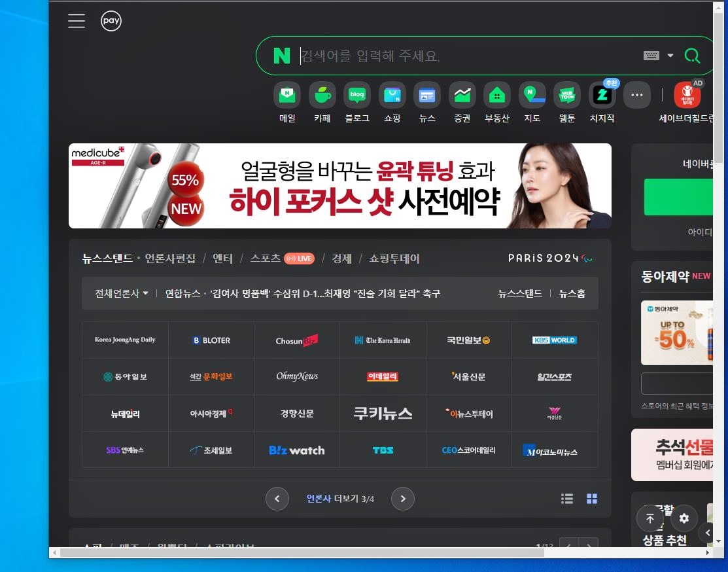
Task: Open 카페 shortcut
Action: 322,102
